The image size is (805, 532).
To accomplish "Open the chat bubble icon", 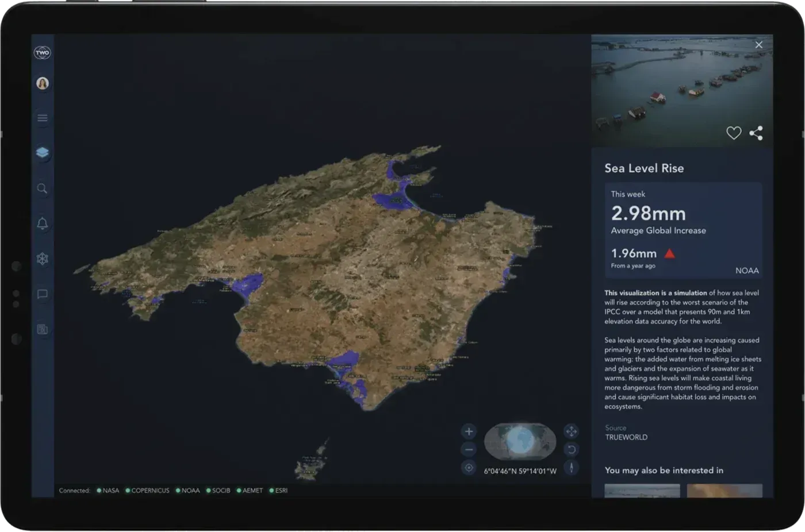I will click(x=43, y=294).
